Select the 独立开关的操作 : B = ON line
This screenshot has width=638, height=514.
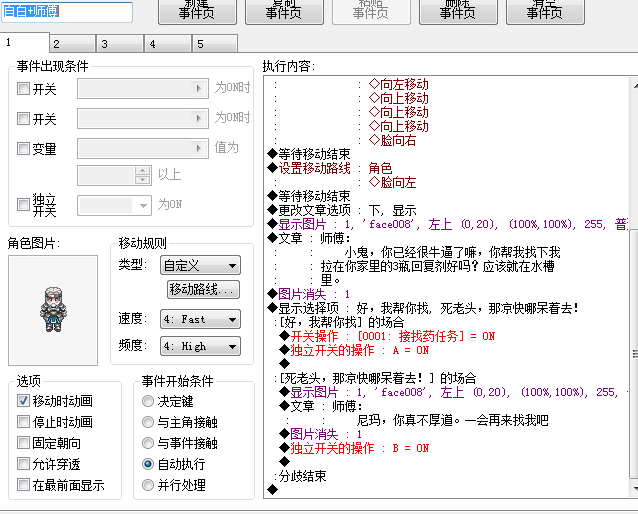click(x=354, y=448)
